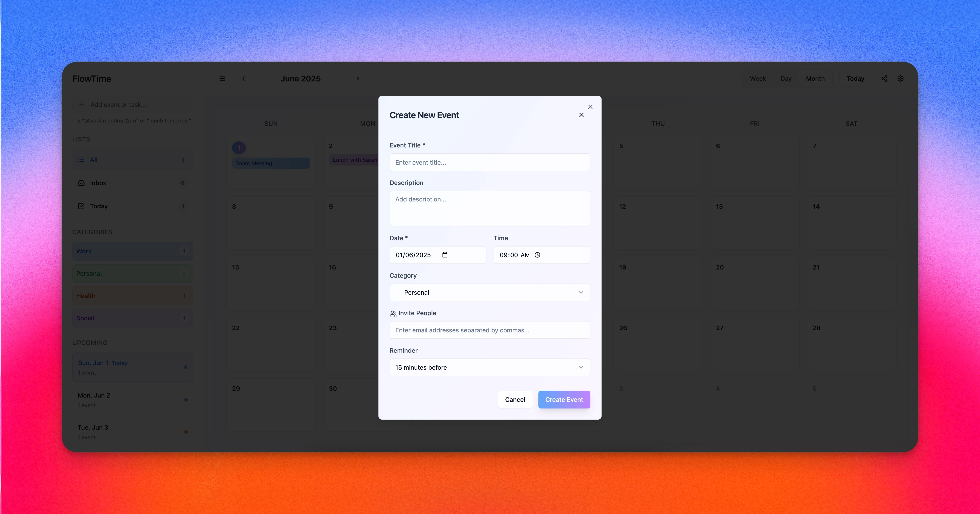Click the Time field showing 09:00 AM
980x514 pixels.
(542, 255)
